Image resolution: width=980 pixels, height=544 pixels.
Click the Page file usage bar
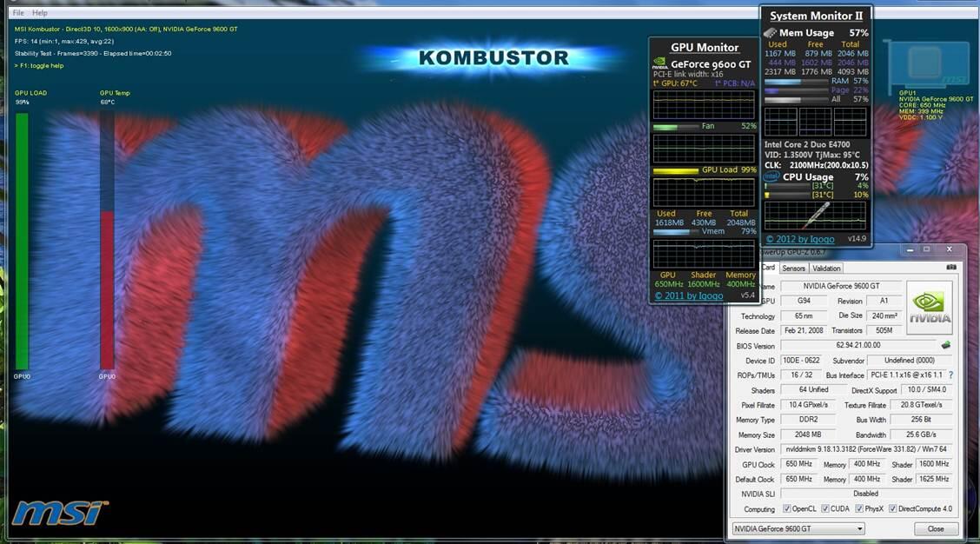[x=796, y=90]
